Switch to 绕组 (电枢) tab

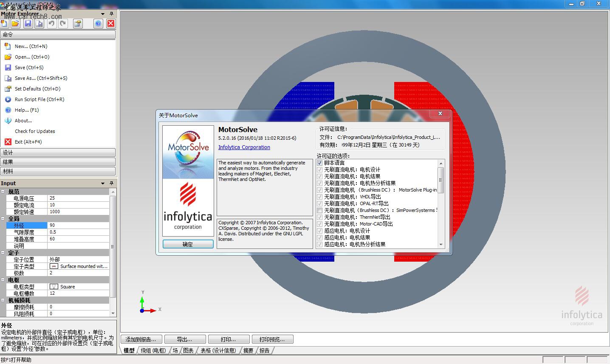(153, 350)
